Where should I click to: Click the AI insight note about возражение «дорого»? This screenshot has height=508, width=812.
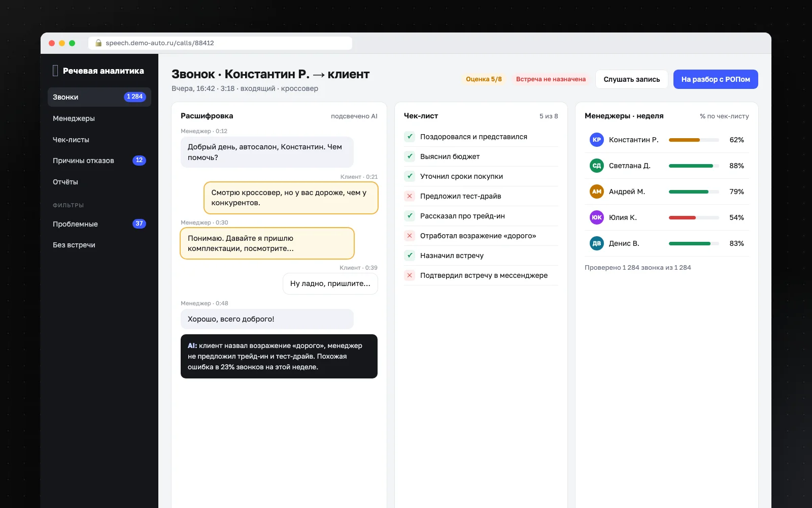point(279,356)
